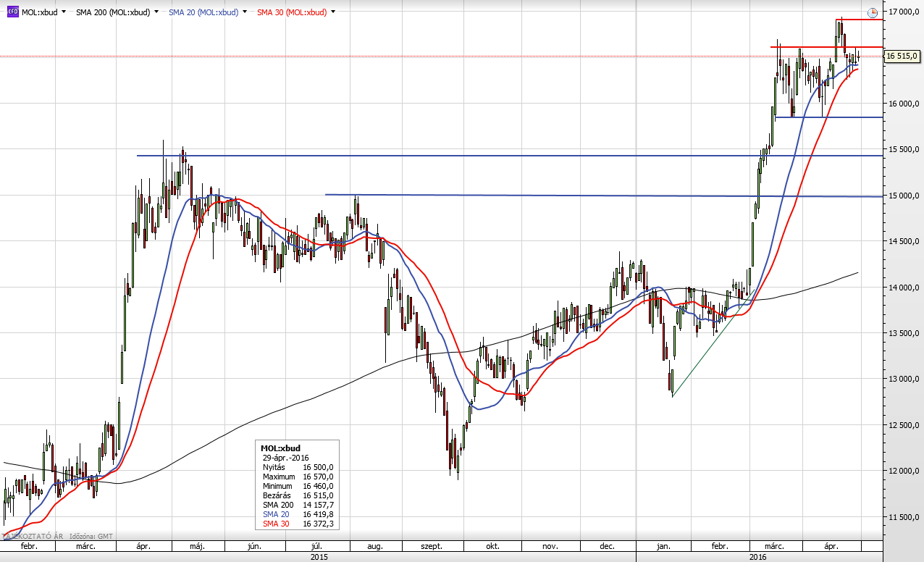Viewport: 924px width, 562px height.
Task: Click the red SMA 30 value 16 372,3
Action: [318, 524]
